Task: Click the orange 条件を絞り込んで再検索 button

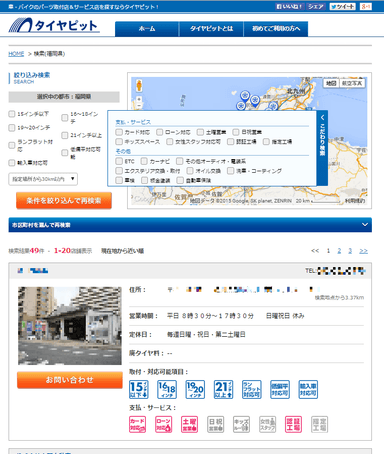Action: [x=64, y=201]
